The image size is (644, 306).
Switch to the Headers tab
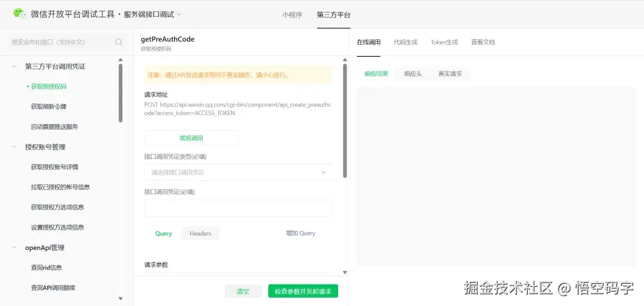(200, 233)
